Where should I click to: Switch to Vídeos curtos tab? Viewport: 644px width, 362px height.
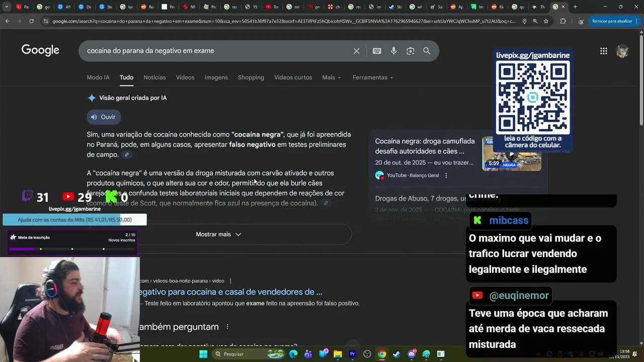[293, 77]
